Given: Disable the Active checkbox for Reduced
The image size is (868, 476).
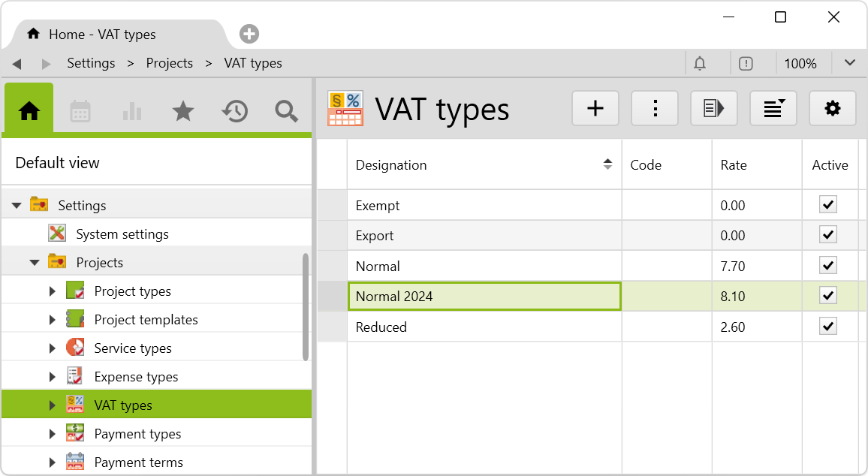Looking at the screenshot, I should (828, 327).
